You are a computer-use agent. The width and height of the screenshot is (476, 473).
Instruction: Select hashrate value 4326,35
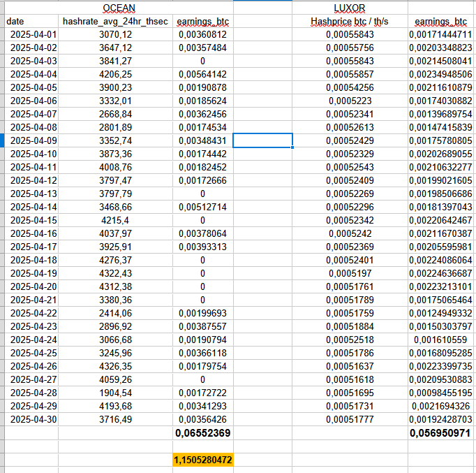[115, 366]
